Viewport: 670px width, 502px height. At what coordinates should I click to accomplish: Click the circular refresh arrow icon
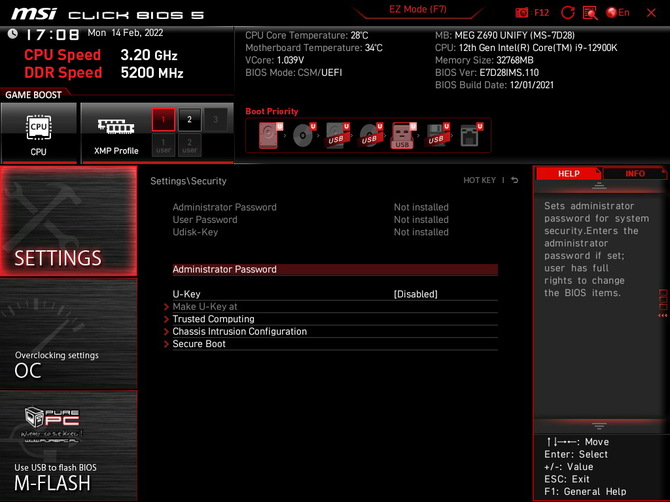pos(567,13)
